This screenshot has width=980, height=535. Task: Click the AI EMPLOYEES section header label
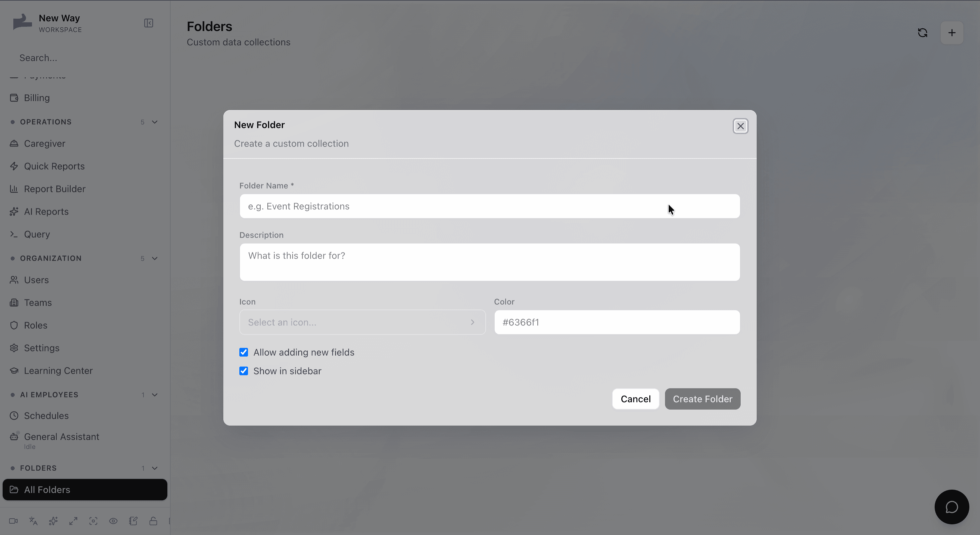[49, 395]
